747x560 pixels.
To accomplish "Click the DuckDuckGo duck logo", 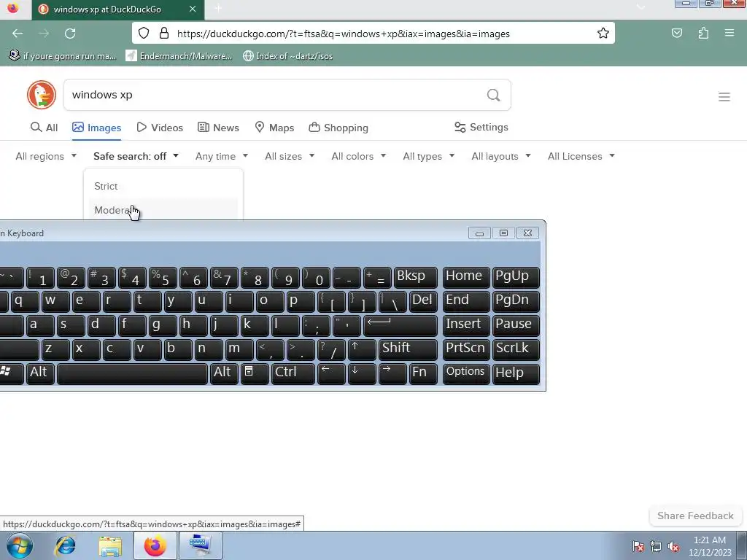I will tap(42, 95).
